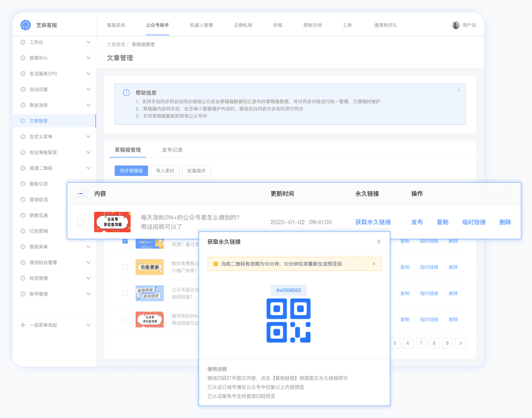The width and height of the screenshot is (532, 418).
Task: Check the box for the 重要更新 article
Action: (x=125, y=293)
